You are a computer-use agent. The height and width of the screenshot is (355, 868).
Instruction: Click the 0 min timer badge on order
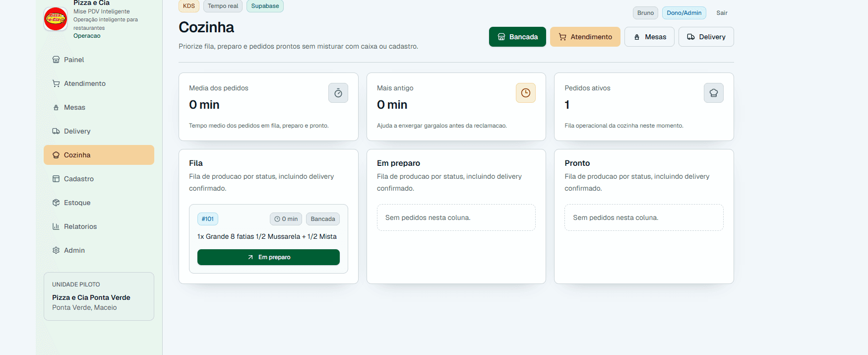[286, 219]
